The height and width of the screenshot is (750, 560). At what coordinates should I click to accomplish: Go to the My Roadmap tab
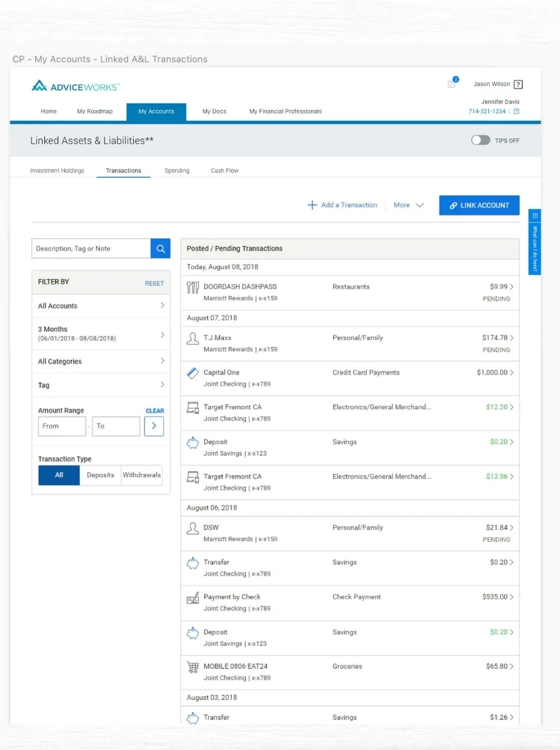[x=95, y=111]
